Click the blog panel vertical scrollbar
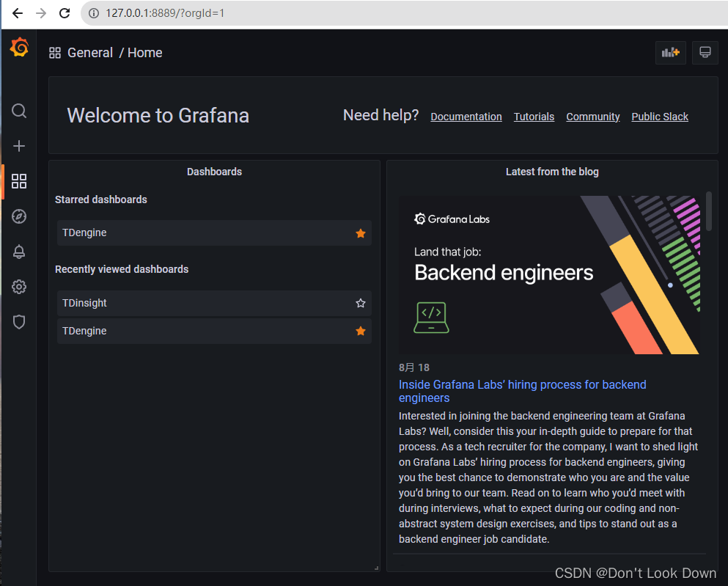 point(708,210)
